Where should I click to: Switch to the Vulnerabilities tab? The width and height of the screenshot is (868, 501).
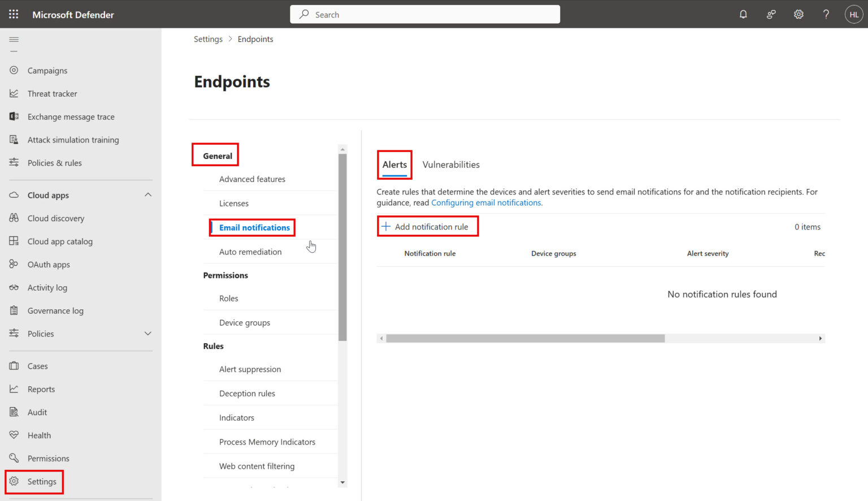point(451,164)
